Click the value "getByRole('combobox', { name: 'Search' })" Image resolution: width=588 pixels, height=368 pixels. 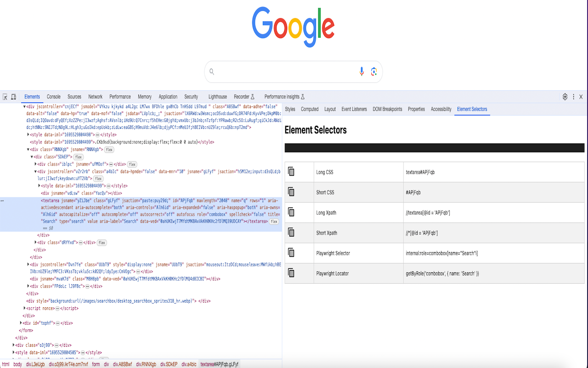pyautogui.click(x=442, y=273)
